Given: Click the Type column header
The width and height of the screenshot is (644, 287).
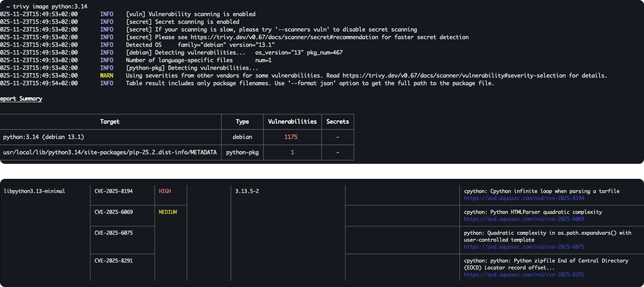Looking at the screenshot, I should tap(243, 121).
